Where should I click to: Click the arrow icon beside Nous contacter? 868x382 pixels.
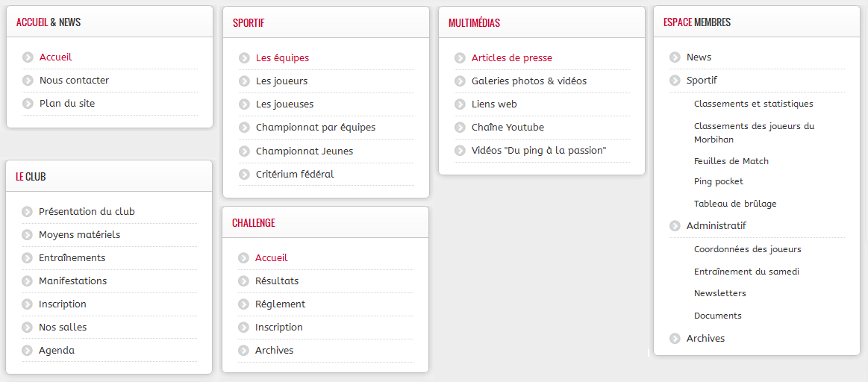pyautogui.click(x=28, y=81)
